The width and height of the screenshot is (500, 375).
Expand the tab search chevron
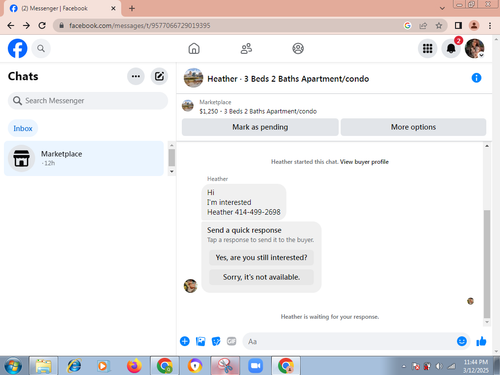tap(442, 8)
